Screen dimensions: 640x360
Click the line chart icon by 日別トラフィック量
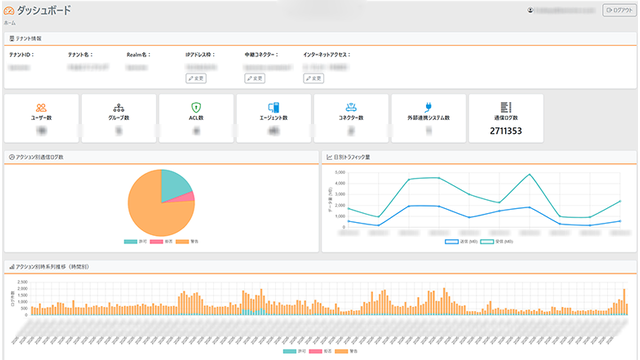pos(329,157)
